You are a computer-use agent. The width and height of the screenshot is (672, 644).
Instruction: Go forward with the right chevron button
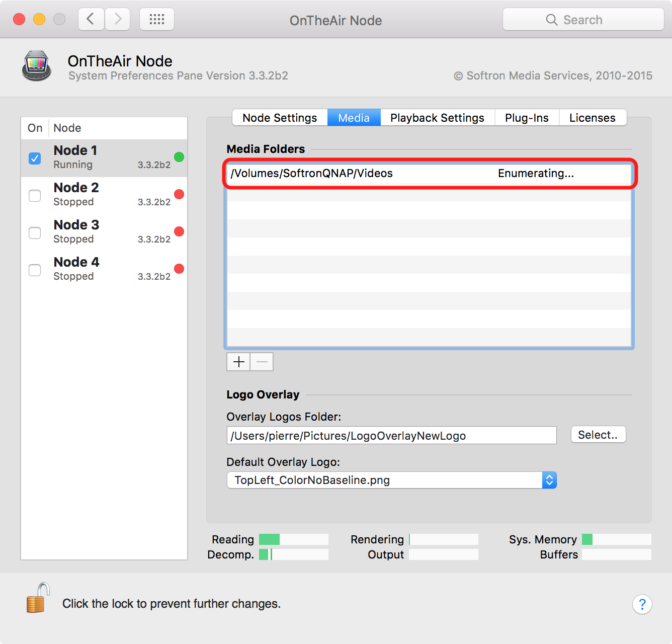click(118, 20)
